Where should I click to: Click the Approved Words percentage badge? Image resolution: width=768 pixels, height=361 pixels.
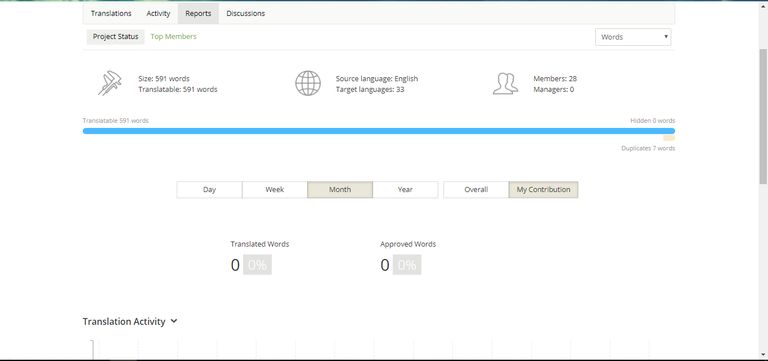tap(407, 265)
